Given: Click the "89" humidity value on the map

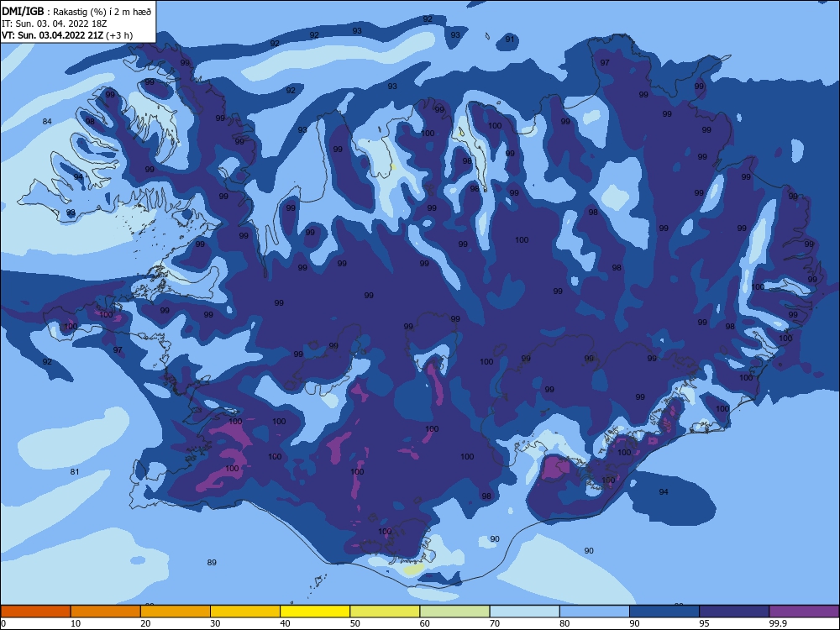Looking at the screenshot, I should [x=212, y=563].
